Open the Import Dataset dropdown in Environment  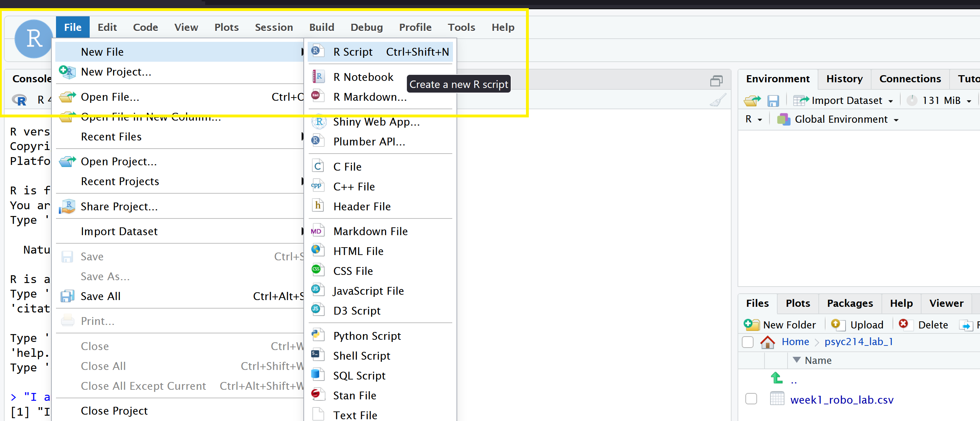843,100
